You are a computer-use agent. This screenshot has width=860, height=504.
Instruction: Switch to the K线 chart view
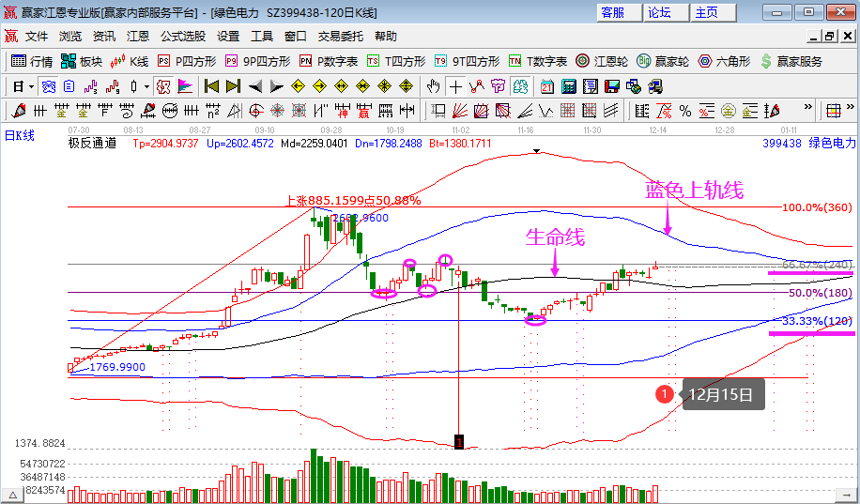pyautogui.click(x=130, y=61)
